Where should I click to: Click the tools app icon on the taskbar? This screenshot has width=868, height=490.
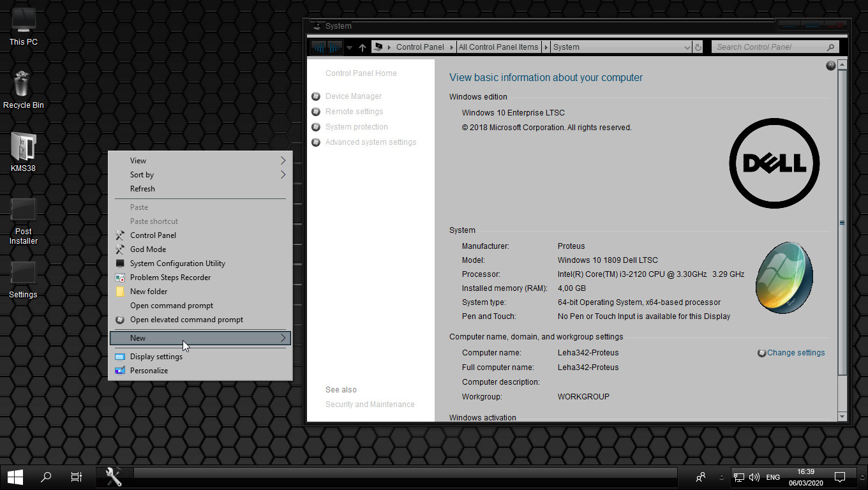[x=114, y=477]
